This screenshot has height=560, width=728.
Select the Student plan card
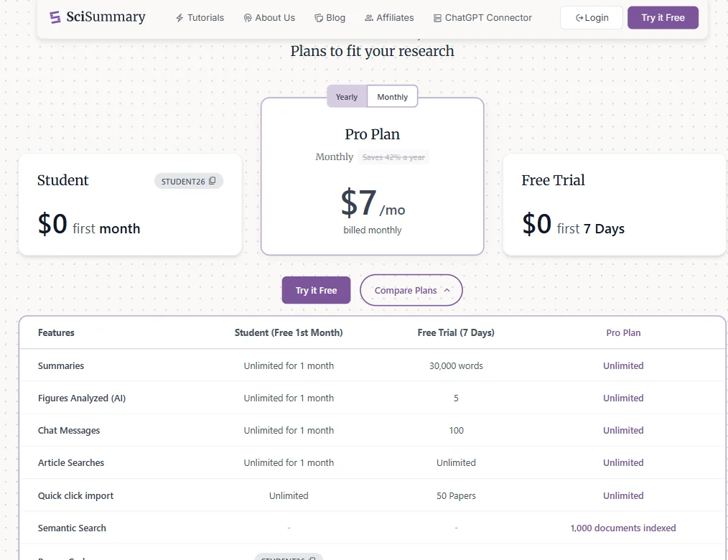coord(130,205)
